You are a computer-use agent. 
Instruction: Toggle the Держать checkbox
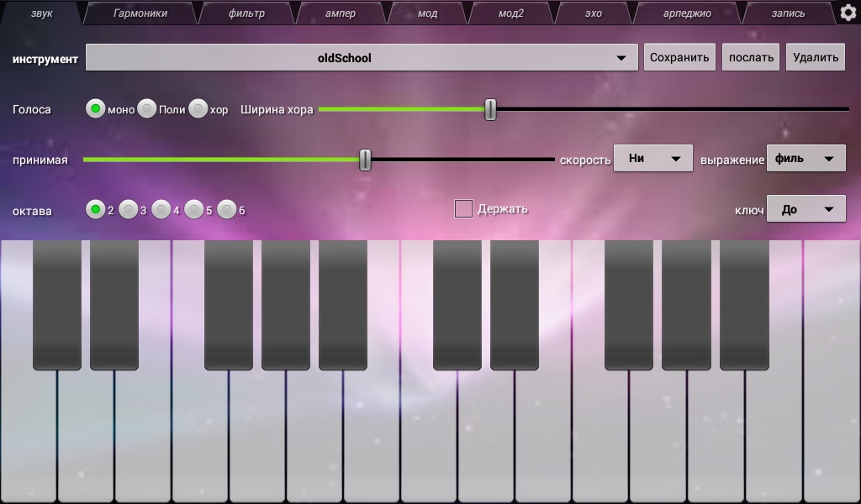coord(463,208)
